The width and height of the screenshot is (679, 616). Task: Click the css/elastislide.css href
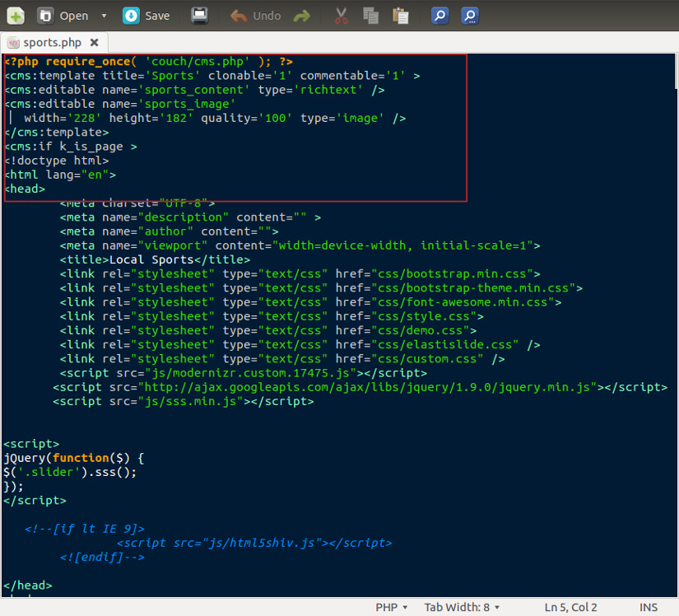(444, 345)
